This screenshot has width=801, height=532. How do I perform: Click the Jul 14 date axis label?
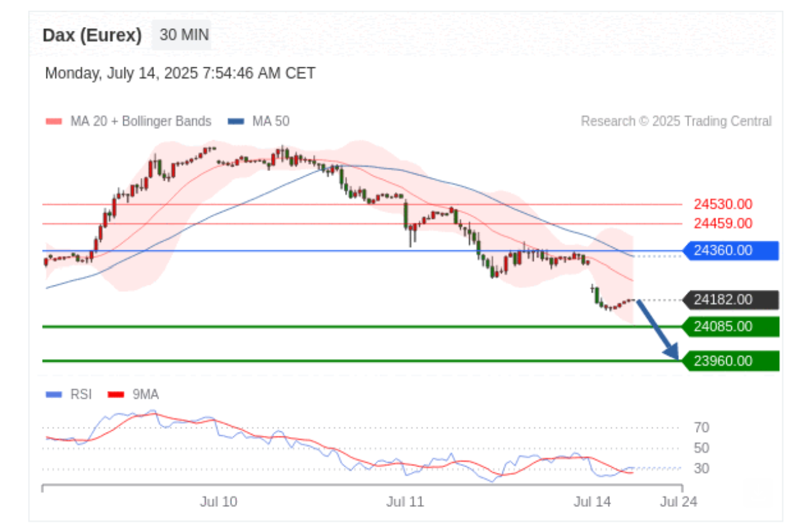tap(592, 502)
